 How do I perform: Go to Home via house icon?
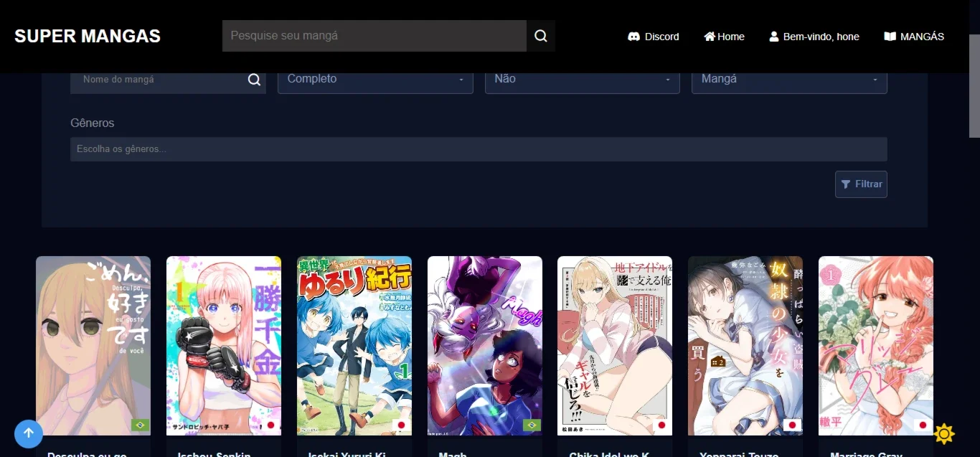[x=710, y=37]
